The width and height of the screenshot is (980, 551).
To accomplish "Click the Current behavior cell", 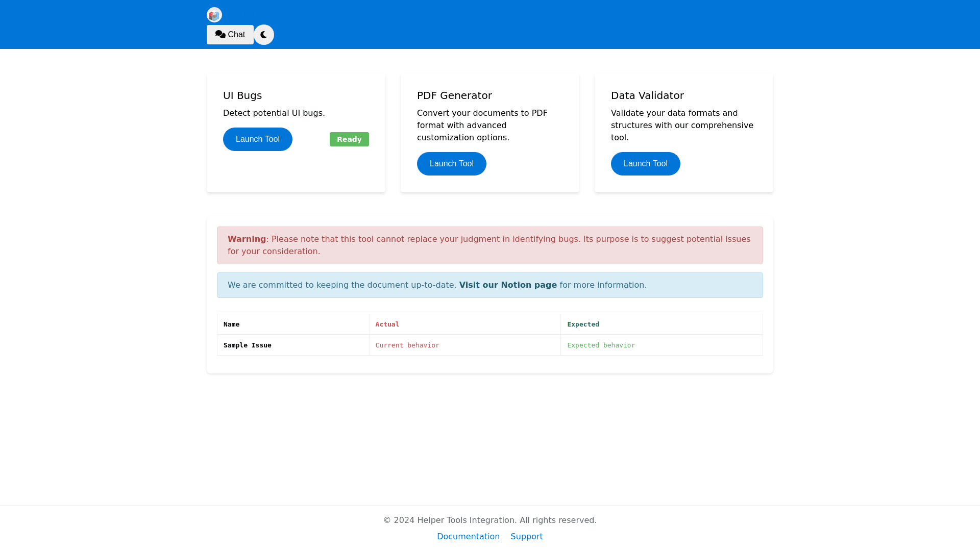I will [407, 345].
